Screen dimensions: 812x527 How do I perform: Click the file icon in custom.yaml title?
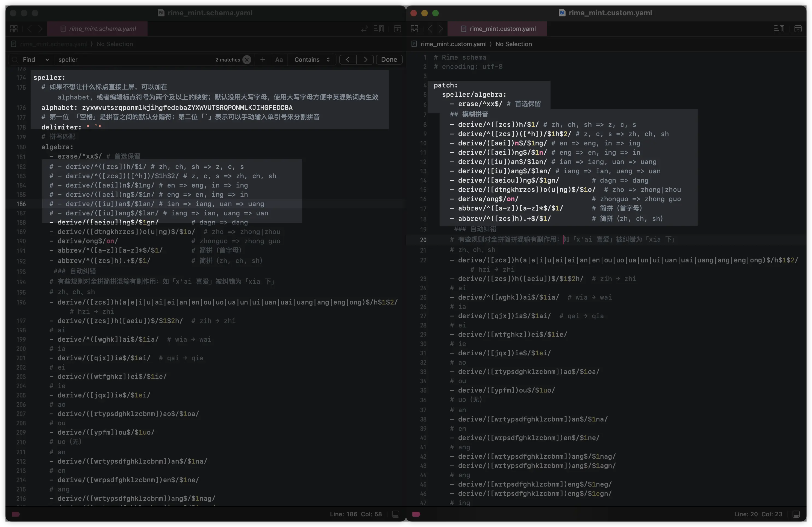[562, 13]
